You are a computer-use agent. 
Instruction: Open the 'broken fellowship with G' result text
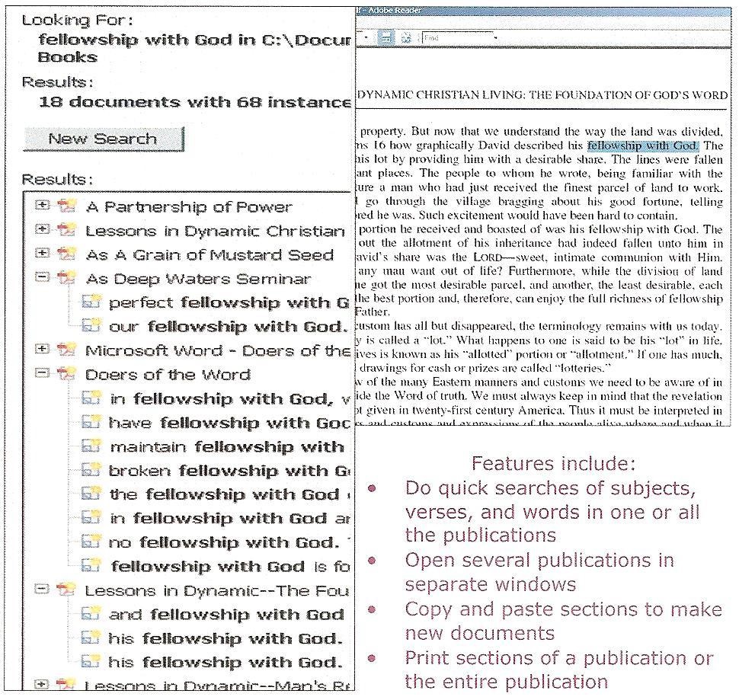[x=229, y=471]
